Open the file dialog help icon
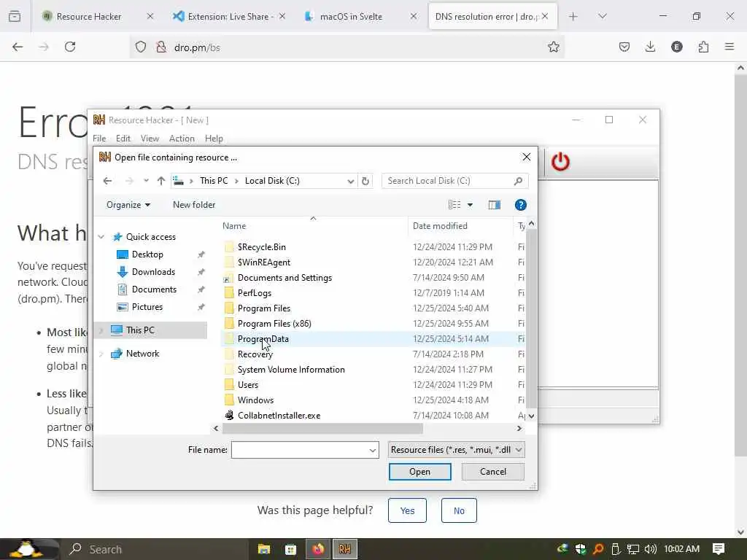 [x=521, y=205]
